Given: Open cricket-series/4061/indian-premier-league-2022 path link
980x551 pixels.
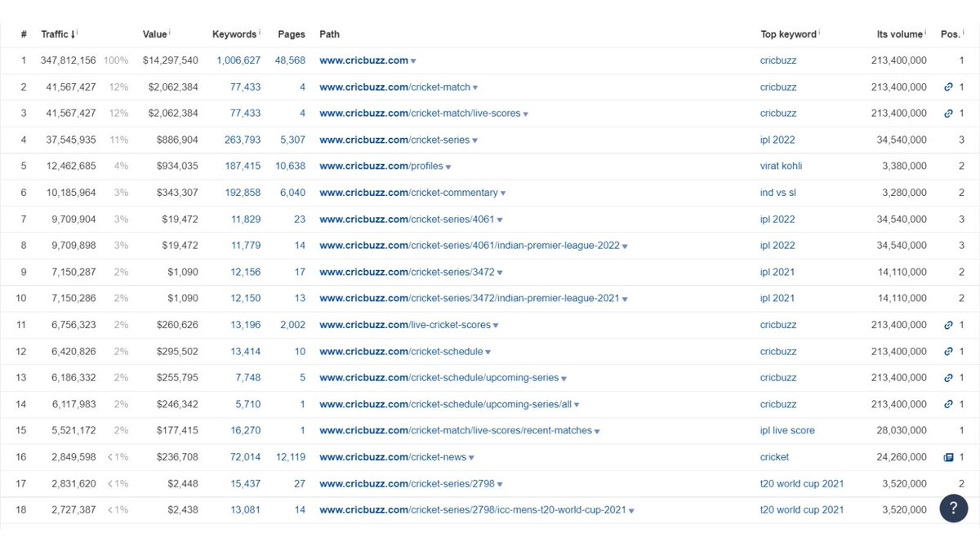Looking at the screenshot, I should point(470,246).
